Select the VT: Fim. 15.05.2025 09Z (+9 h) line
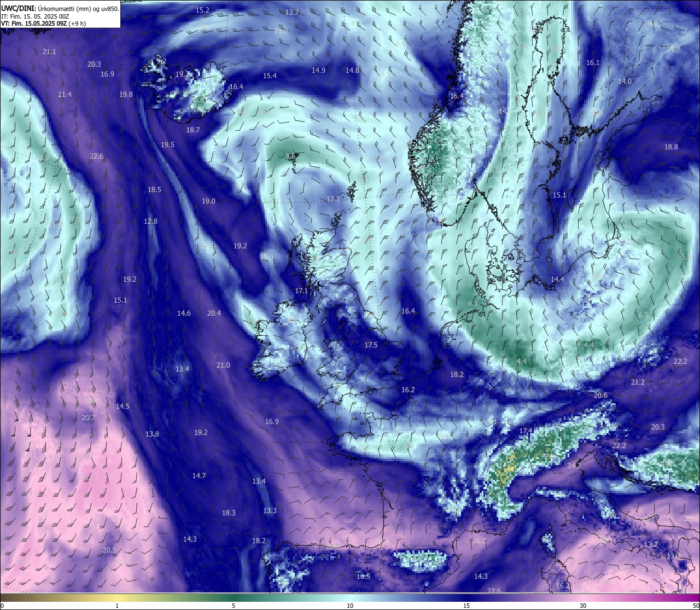Viewport: 700px width, 610px height. point(43,24)
